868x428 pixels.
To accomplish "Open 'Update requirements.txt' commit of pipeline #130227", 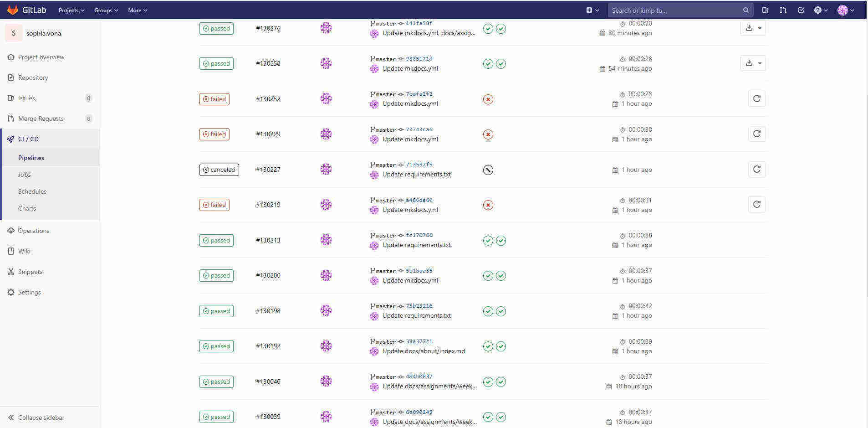I will (417, 174).
